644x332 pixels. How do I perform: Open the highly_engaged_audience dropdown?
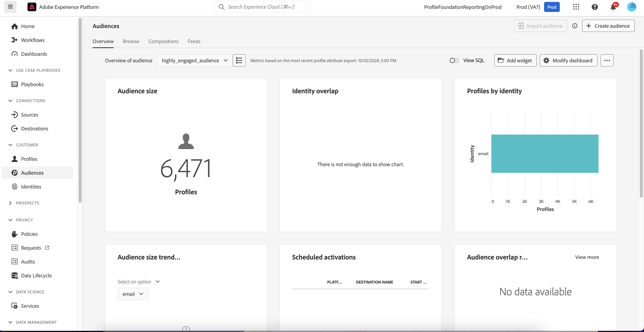pyautogui.click(x=195, y=60)
